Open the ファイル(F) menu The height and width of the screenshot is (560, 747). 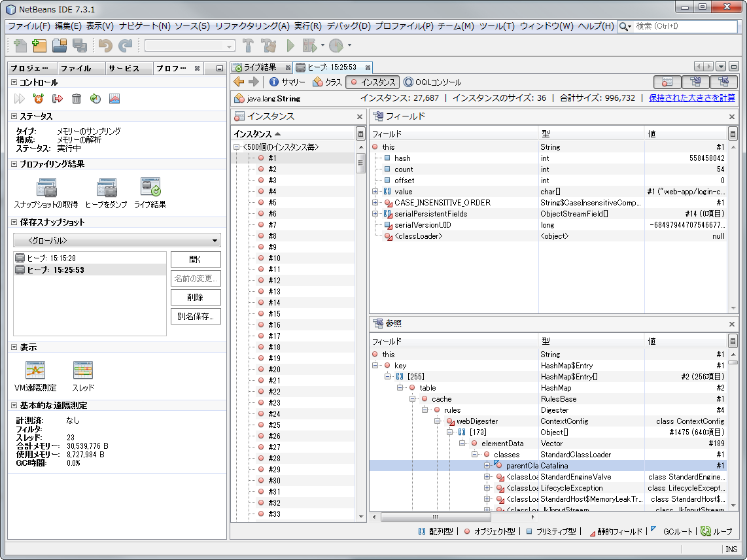coord(29,26)
